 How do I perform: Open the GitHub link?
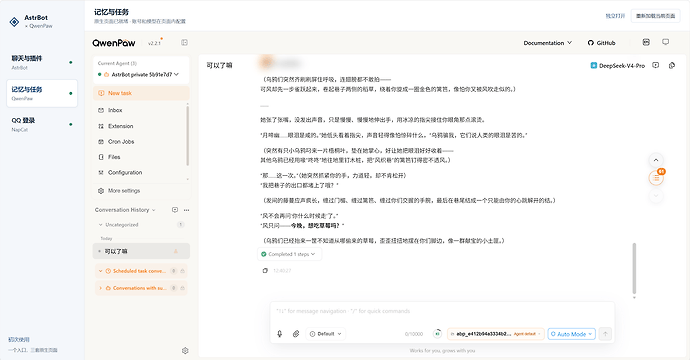601,43
